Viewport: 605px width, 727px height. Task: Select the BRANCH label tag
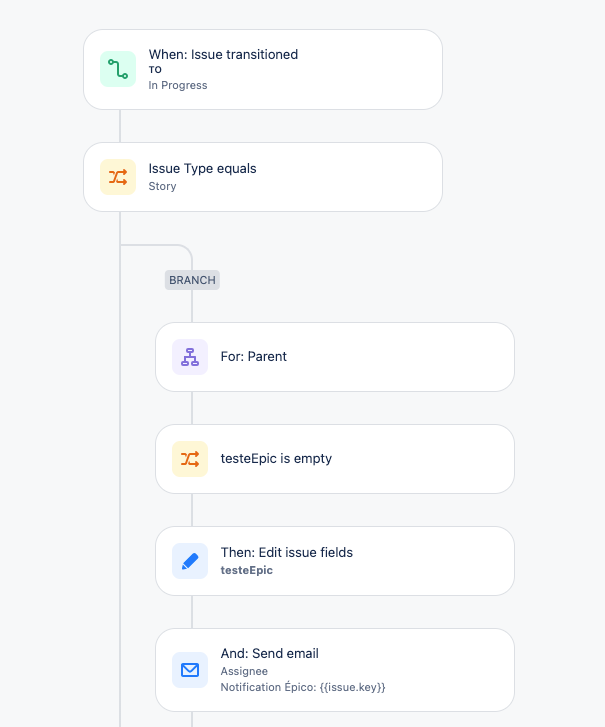click(192, 280)
